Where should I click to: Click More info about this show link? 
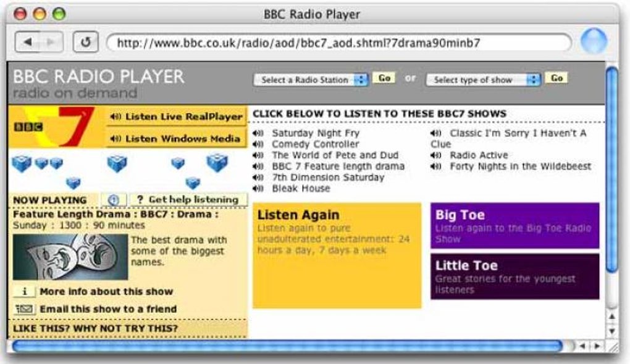tap(106, 291)
